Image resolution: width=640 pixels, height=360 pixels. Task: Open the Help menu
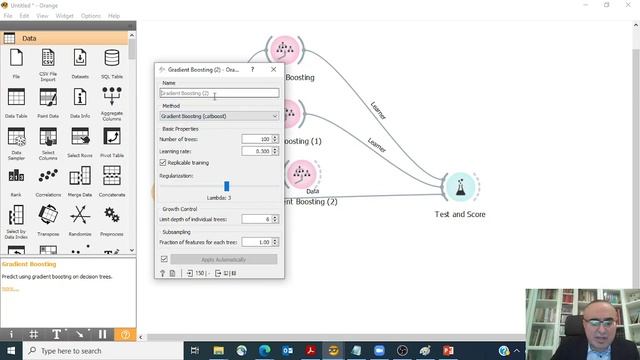pos(114,16)
